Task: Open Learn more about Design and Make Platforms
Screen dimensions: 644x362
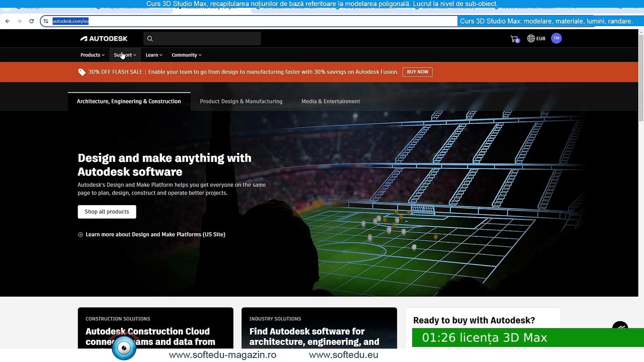Action: (155, 234)
